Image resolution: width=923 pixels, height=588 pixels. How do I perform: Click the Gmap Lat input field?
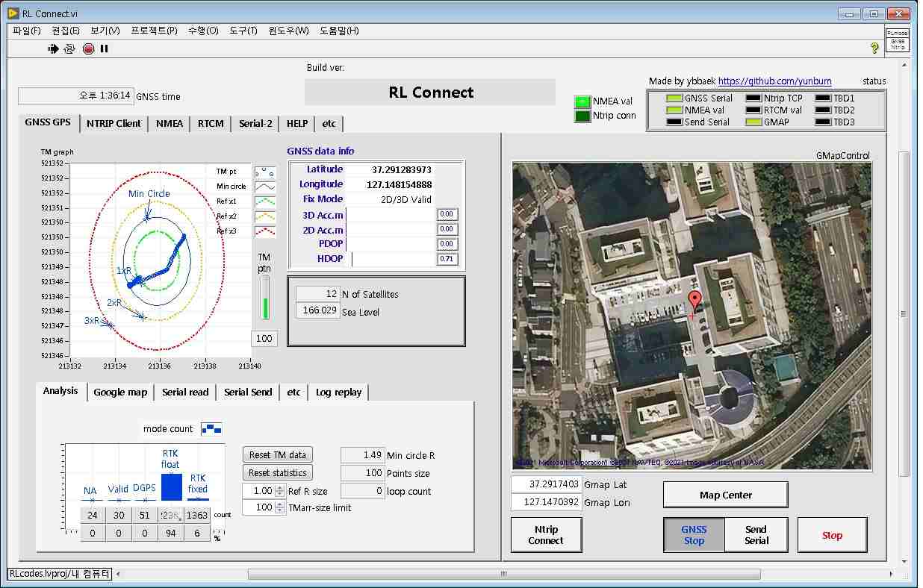(545, 485)
